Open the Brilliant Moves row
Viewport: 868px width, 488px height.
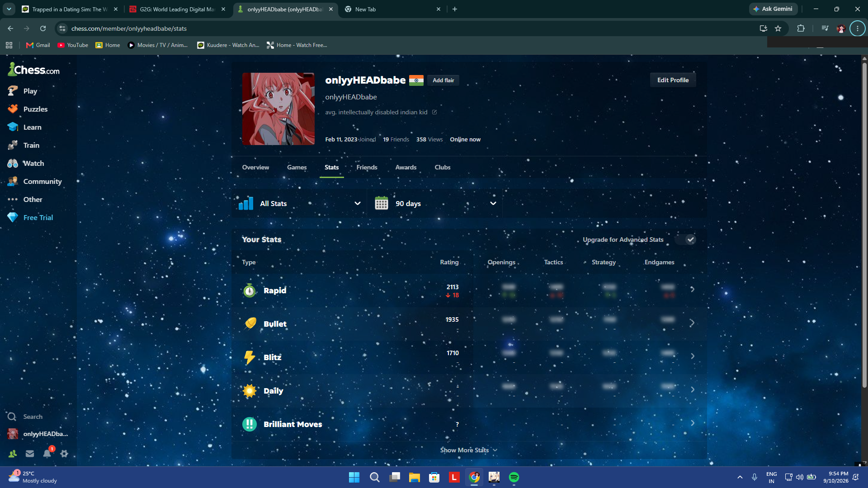click(x=469, y=424)
